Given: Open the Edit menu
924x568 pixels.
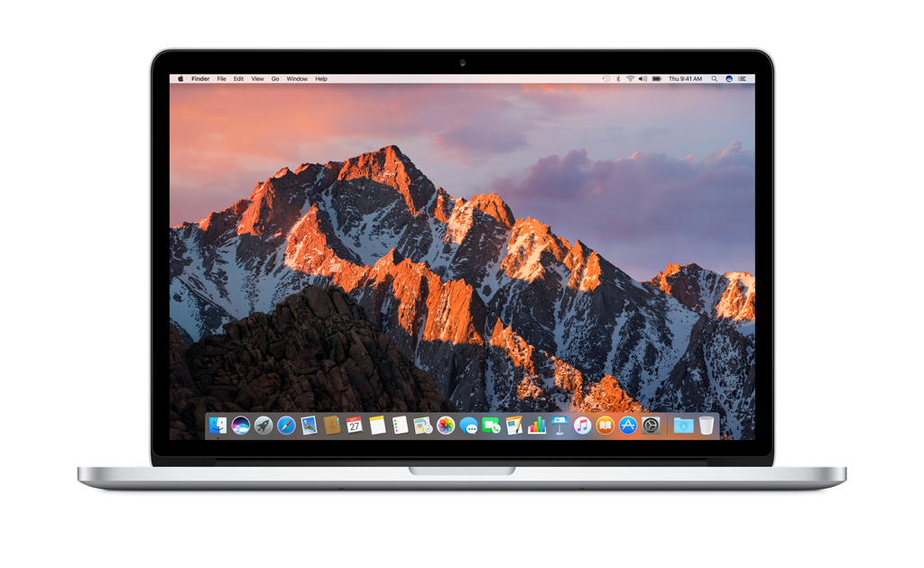Looking at the screenshot, I should [238, 78].
